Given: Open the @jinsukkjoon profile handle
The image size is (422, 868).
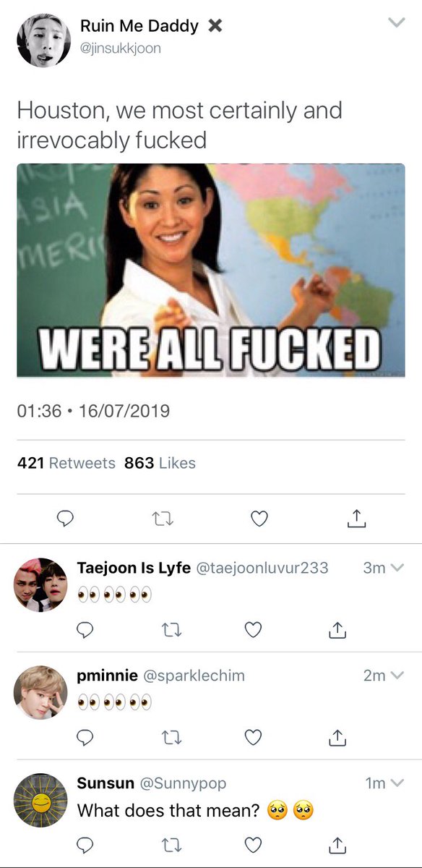Looking at the screenshot, I should coord(121,48).
